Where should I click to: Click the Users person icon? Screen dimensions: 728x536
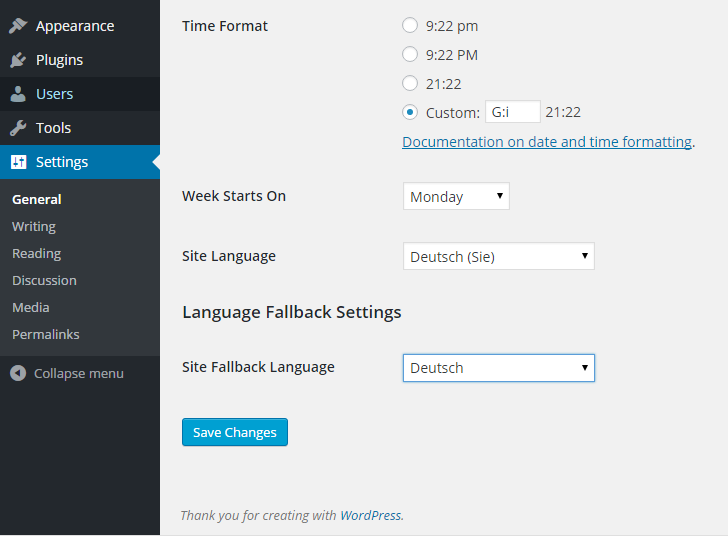[18, 94]
